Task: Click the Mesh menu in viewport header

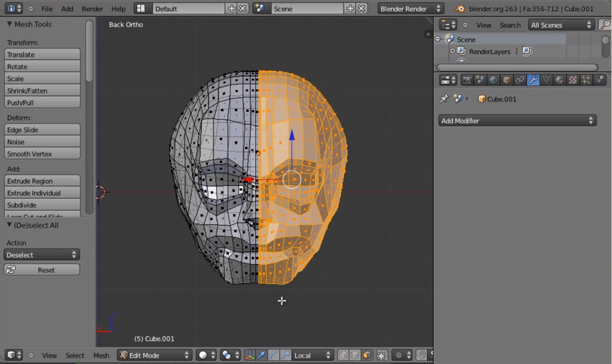Action: pos(101,355)
